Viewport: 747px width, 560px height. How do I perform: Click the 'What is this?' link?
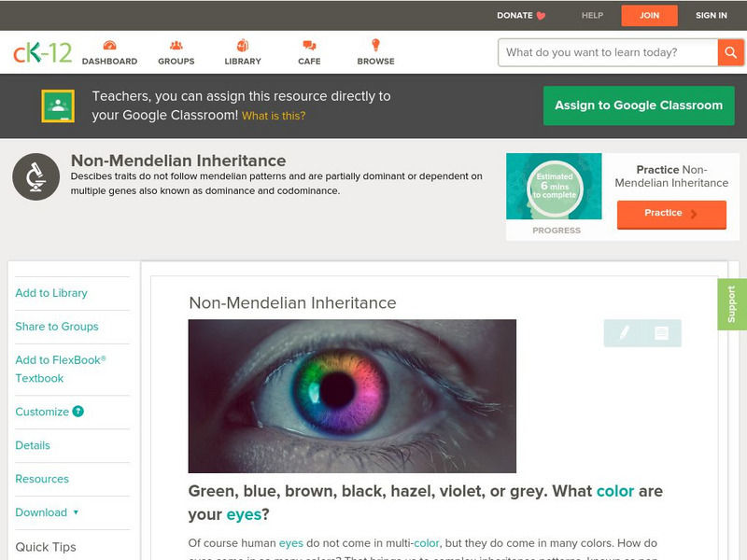[274, 116]
